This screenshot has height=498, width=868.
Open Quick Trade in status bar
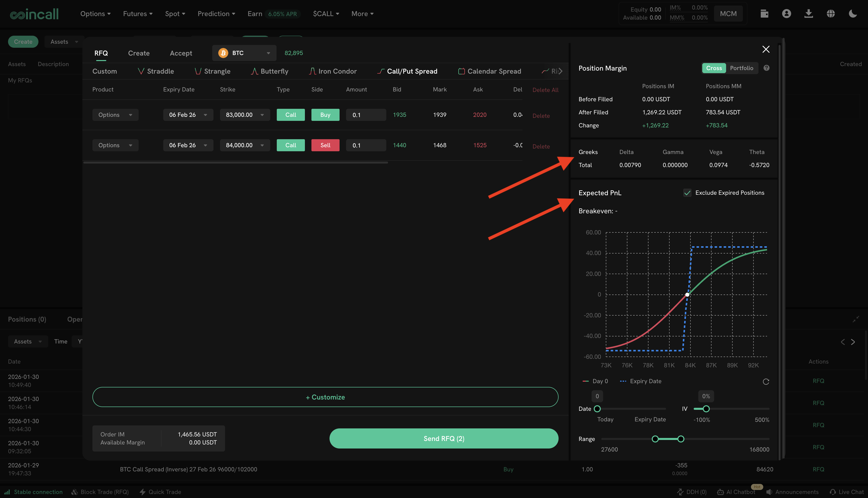tap(160, 492)
